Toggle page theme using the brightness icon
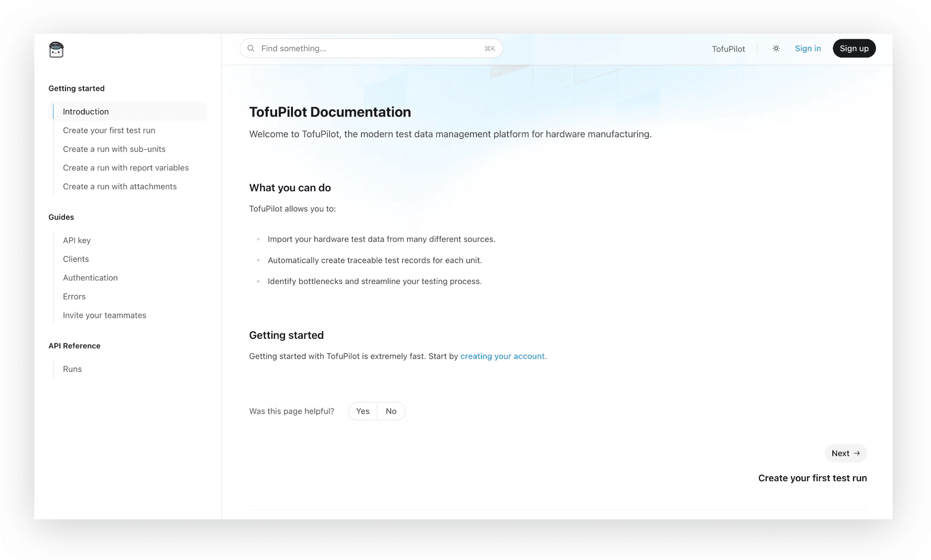931x560 pixels. click(776, 48)
